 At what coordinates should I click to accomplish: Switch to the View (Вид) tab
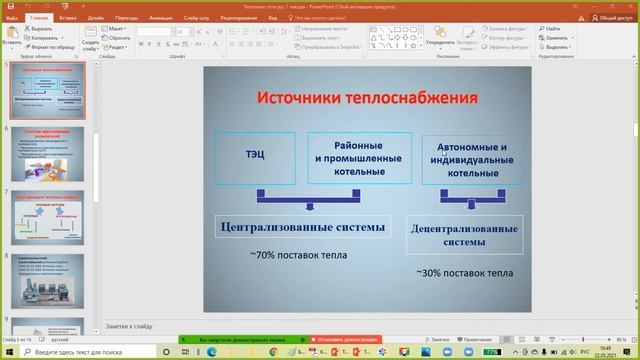coord(273,18)
